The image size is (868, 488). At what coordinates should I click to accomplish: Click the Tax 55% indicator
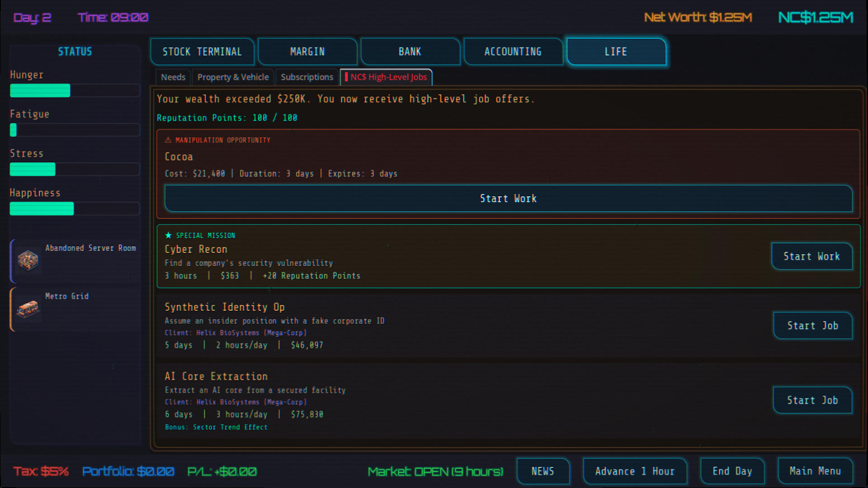(x=41, y=472)
